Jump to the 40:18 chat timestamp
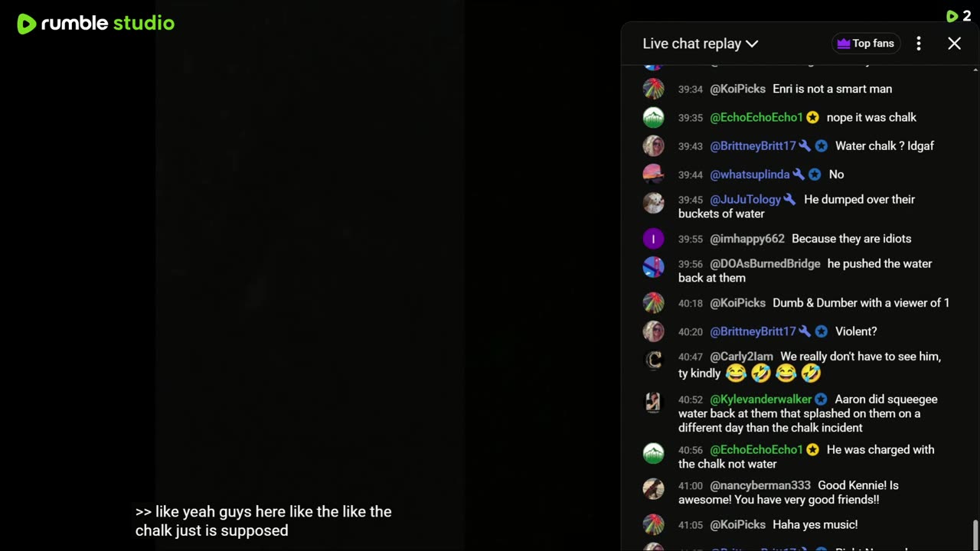This screenshot has width=980, height=551. (690, 303)
